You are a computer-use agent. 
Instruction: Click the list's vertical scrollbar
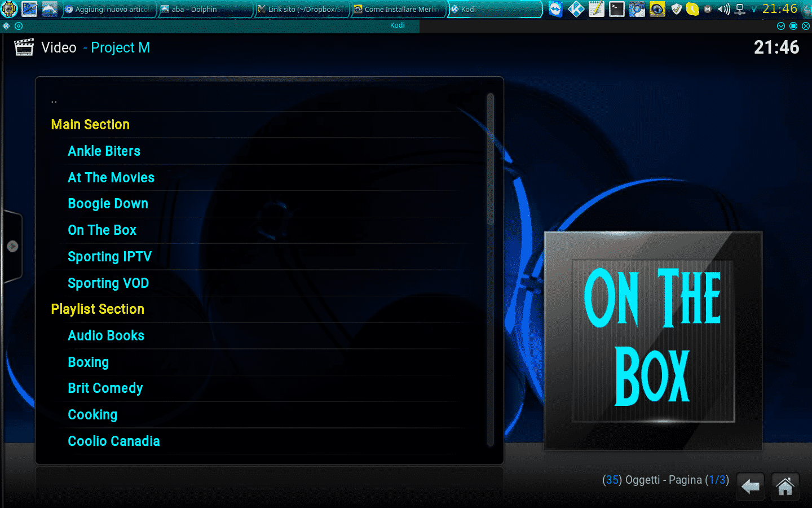491,270
